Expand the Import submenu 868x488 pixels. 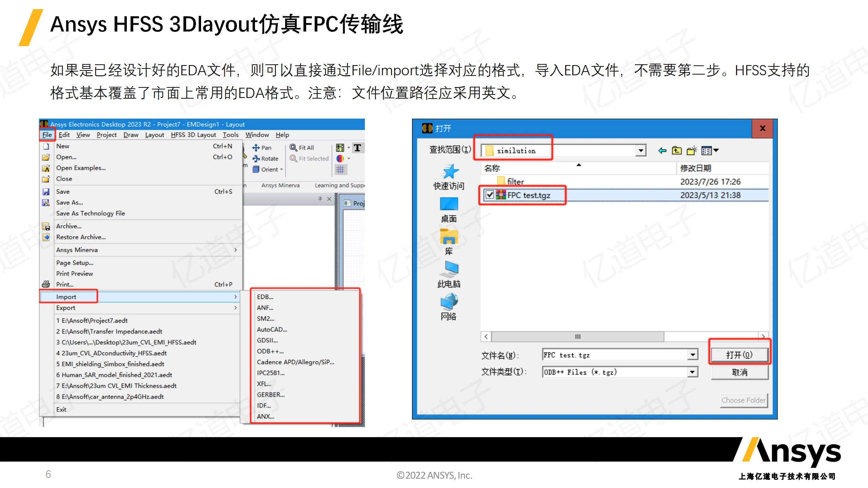point(140,297)
